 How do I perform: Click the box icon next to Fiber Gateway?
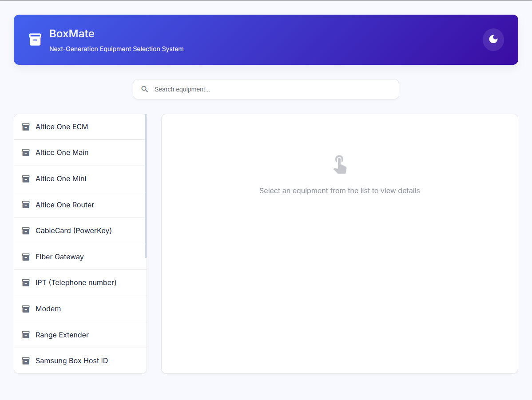coord(25,257)
